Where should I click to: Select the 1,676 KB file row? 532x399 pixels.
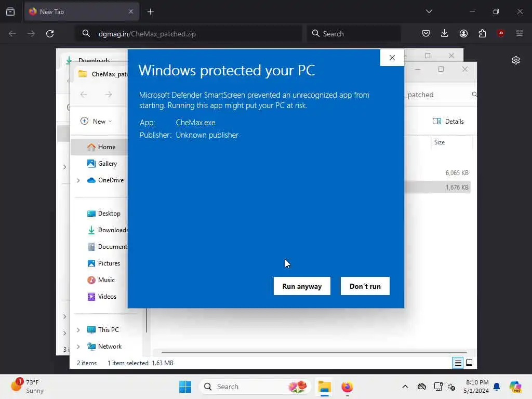tap(437, 187)
